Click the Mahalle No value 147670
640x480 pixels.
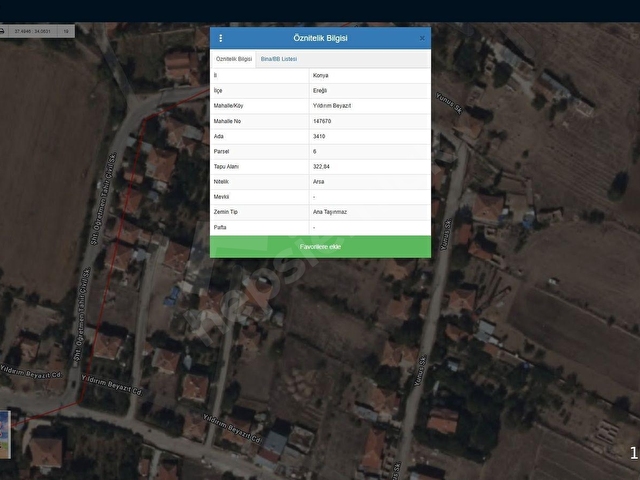point(322,121)
